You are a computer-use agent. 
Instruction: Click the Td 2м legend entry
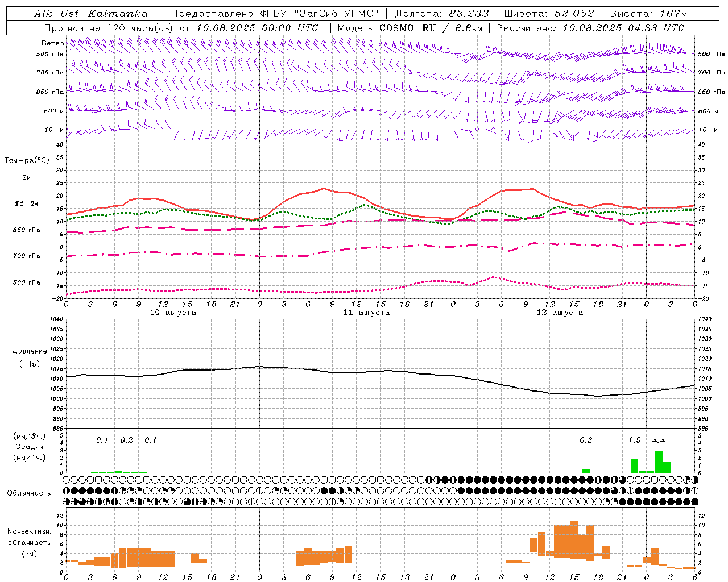click(26, 203)
